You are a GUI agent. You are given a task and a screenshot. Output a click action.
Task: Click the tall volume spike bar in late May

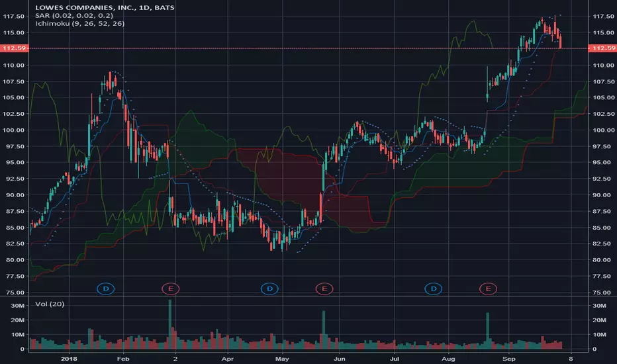point(324,330)
